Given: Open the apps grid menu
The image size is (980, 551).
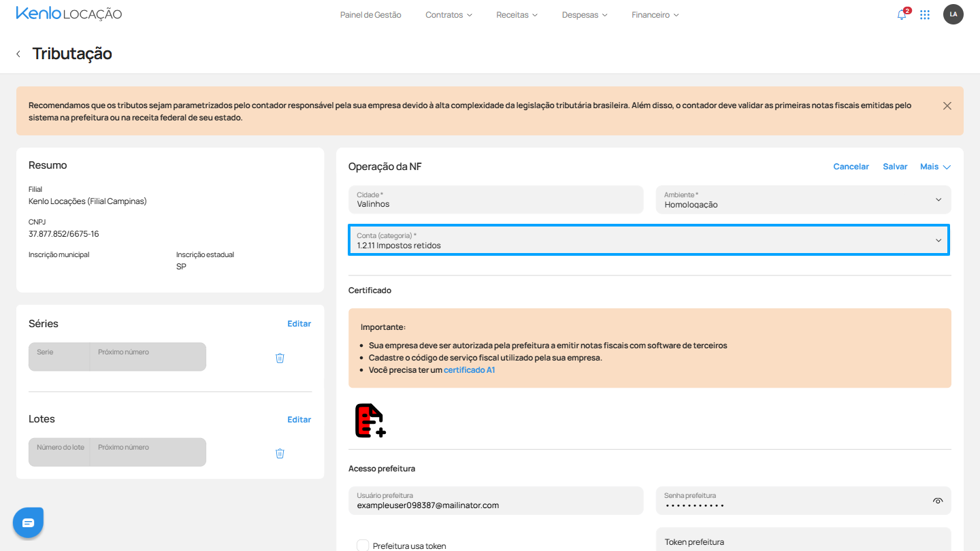Looking at the screenshot, I should 925,14.
